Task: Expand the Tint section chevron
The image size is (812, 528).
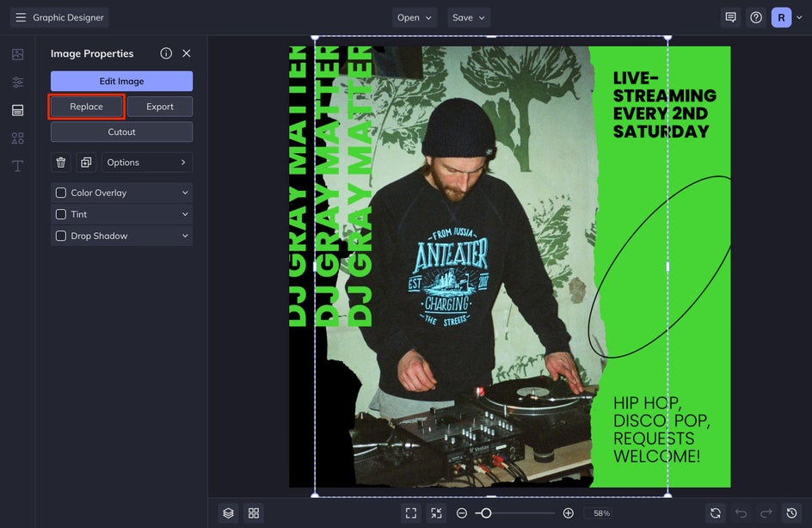Action: tap(185, 214)
